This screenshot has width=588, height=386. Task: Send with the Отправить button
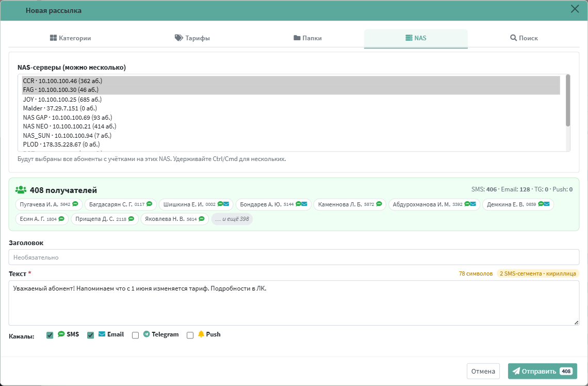[x=542, y=372]
